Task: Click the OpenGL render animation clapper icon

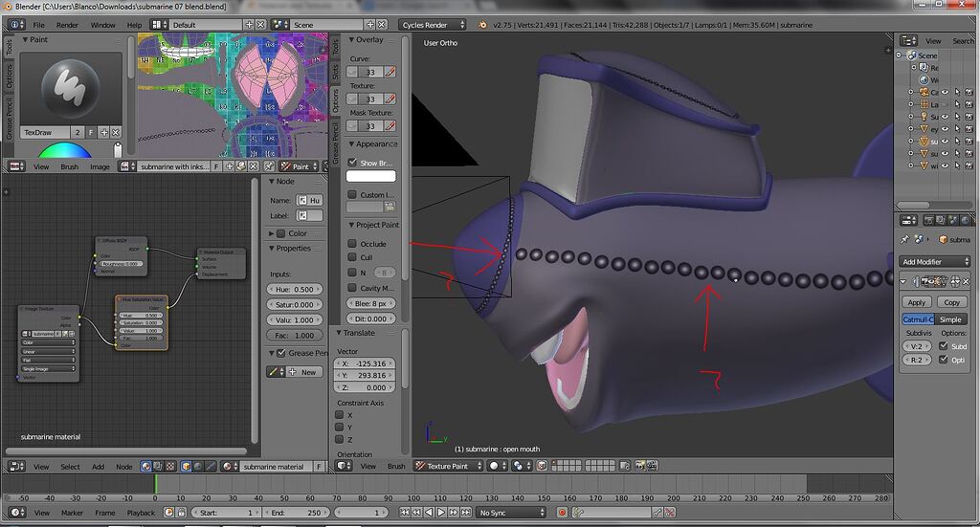Action: pos(651,466)
